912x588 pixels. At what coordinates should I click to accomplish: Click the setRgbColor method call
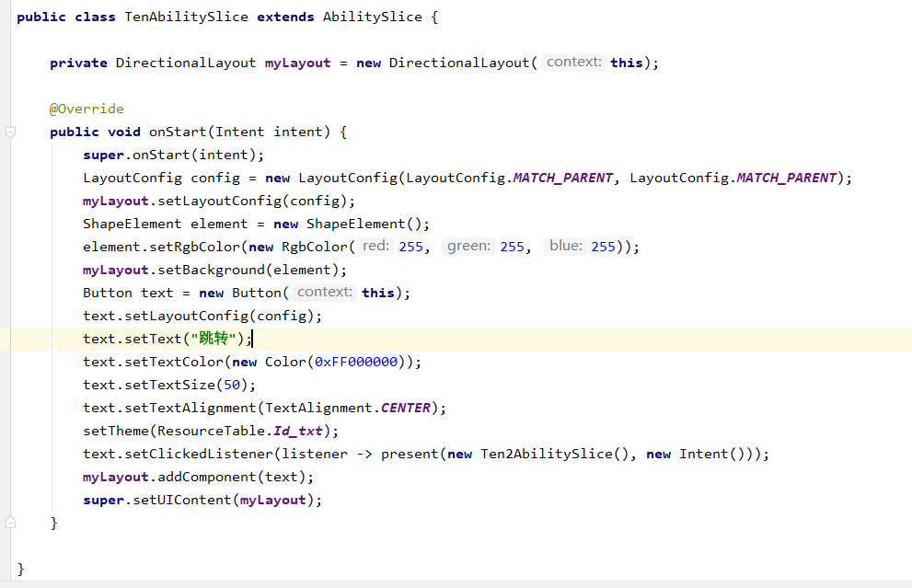pos(195,247)
